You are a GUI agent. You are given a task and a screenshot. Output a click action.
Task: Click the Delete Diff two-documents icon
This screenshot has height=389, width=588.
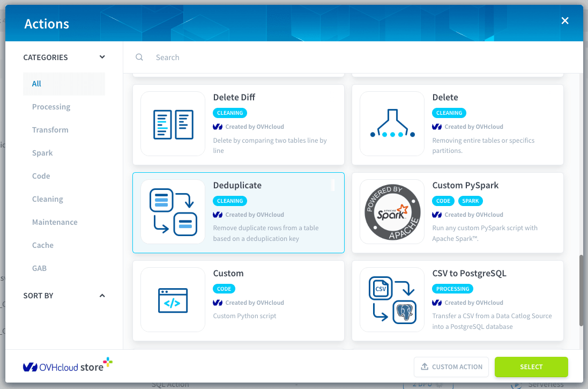[x=173, y=124]
